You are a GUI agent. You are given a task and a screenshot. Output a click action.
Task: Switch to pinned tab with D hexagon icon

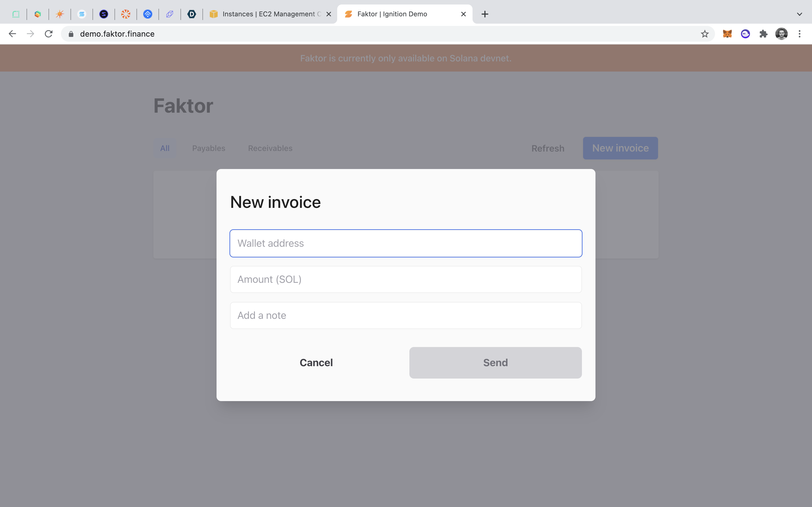(192, 14)
